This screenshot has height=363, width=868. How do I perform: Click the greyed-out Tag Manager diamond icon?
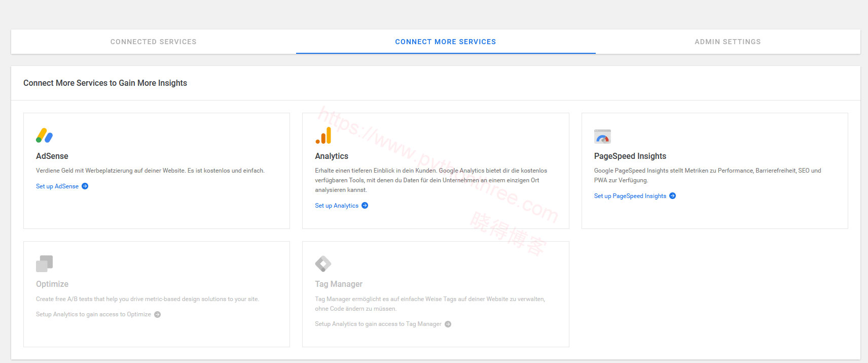click(323, 263)
